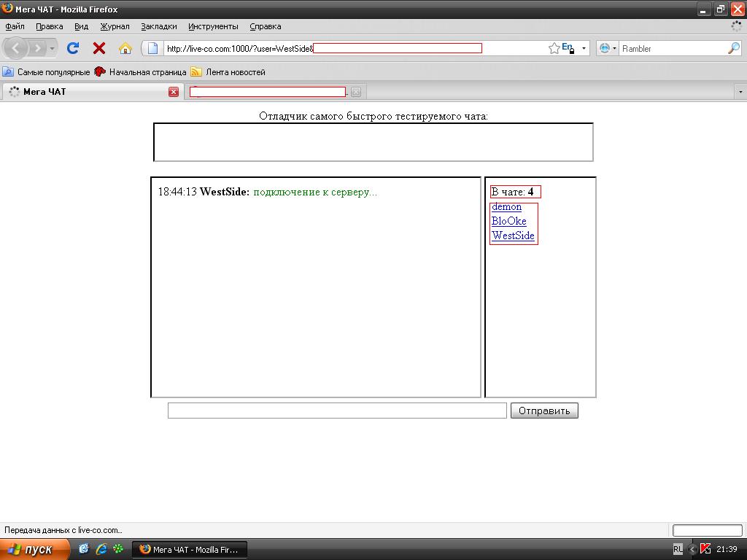This screenshot has height=560, width=747.
Task: Expand the search engine selector dropdown
Action: click(608, 48)
